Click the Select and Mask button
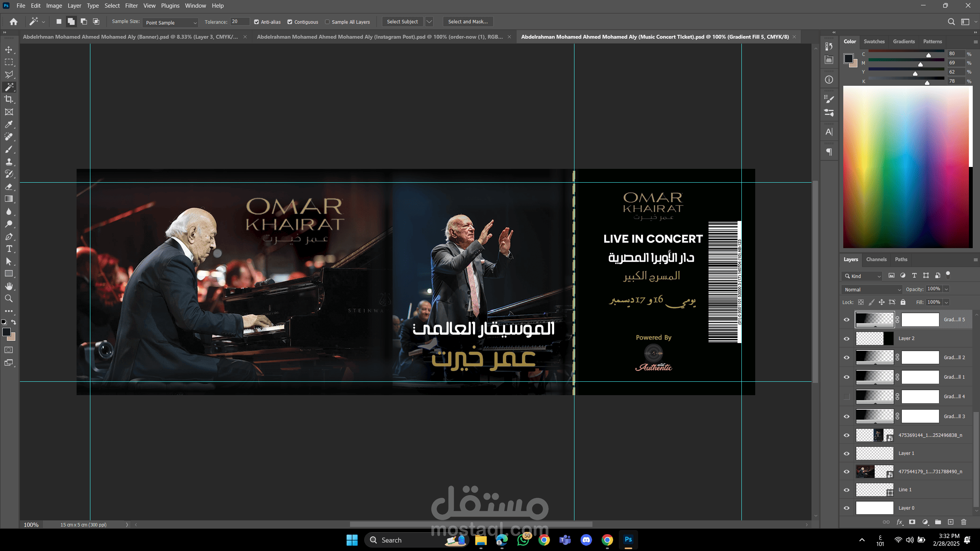Viewport: 980px width, 551px height. coord(468,22)
